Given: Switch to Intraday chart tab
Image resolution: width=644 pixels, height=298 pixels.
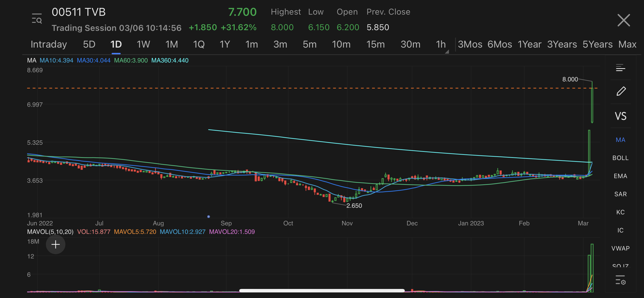Looking at the screenshot, I should pos(49,45).
